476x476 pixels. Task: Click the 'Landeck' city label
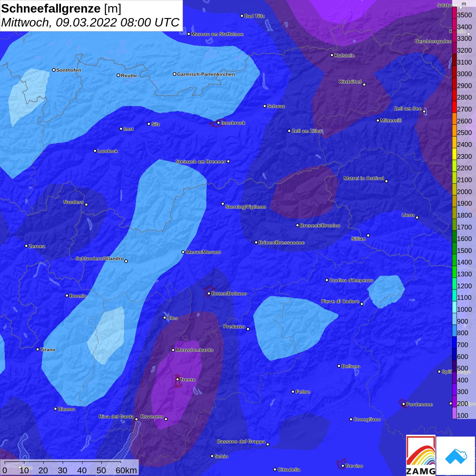[x=107, y=151]
